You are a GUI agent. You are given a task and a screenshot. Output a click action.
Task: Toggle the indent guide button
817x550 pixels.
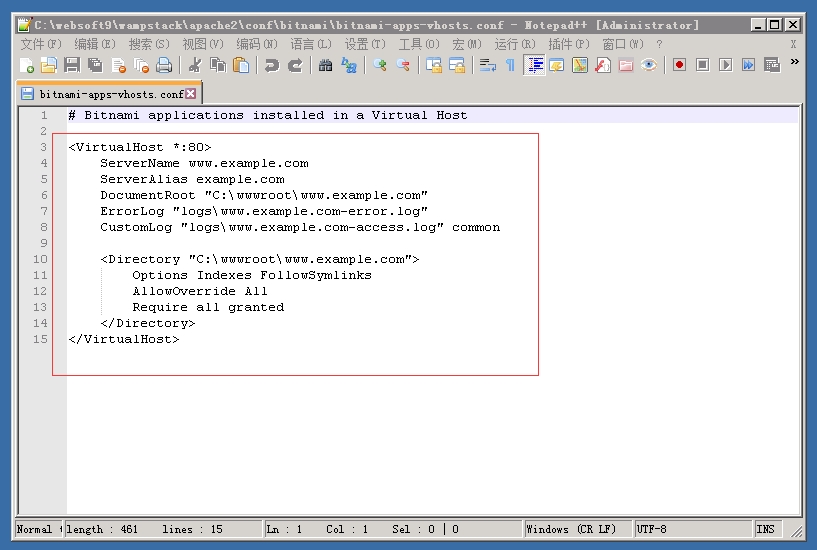click(x=534, y=65)
